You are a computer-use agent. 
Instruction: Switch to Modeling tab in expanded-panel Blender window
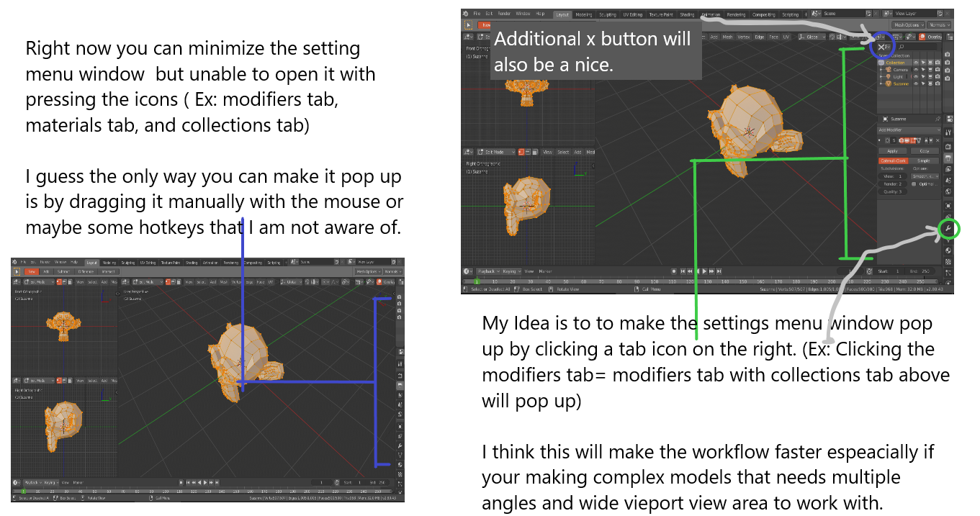click(x=583, y=14)
